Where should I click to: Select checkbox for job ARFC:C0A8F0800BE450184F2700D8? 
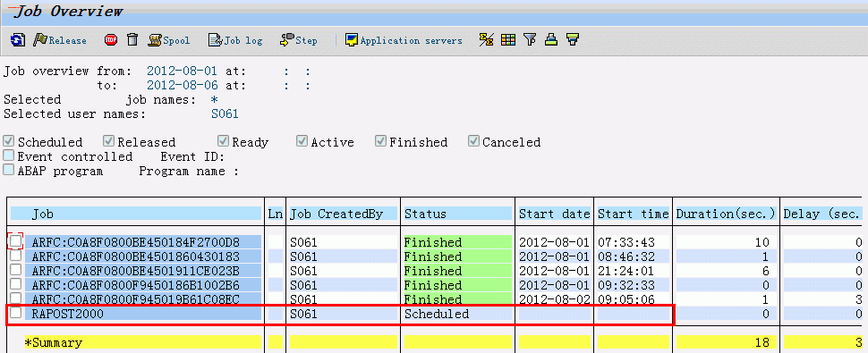(x=16, y=241)
